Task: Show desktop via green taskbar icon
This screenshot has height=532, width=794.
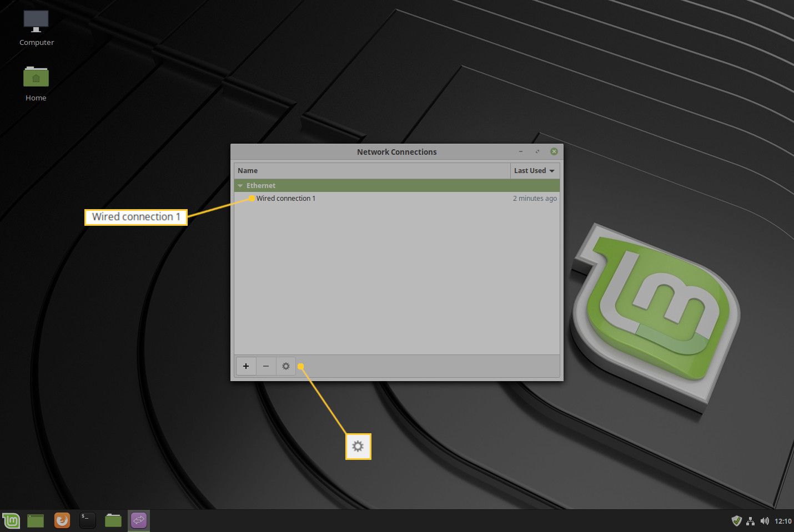Action: click(36, 520)
